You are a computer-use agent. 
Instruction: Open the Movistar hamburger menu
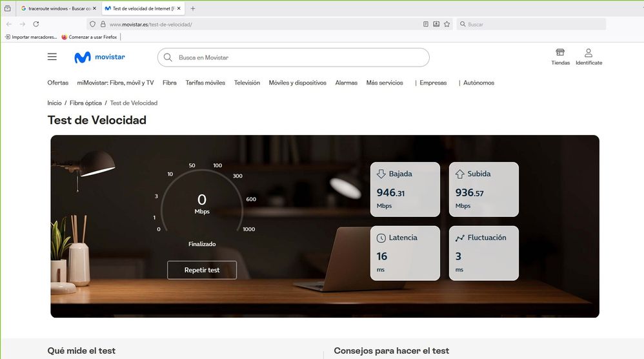[x=52, y=57]
